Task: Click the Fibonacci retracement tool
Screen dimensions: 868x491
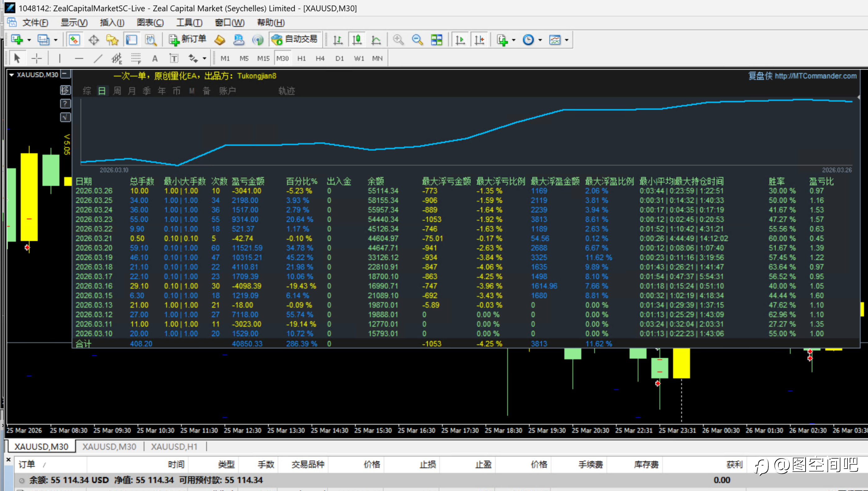Action: [x=136, y=58]
